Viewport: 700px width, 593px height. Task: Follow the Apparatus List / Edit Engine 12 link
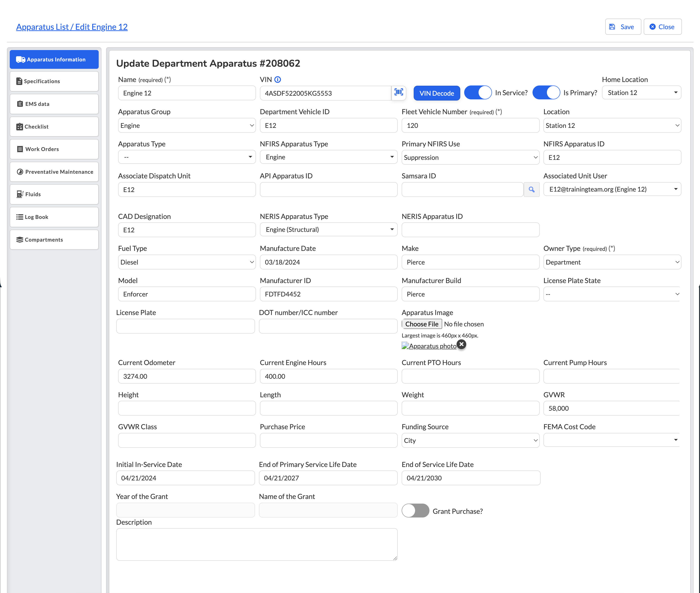click(x=72, y=27)
